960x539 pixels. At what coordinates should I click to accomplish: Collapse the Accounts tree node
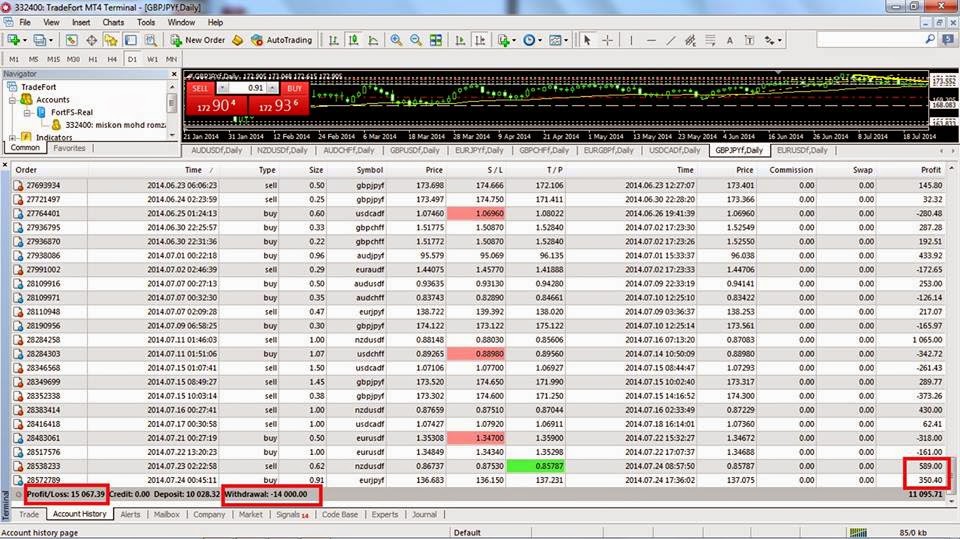(x=12, y=100)
